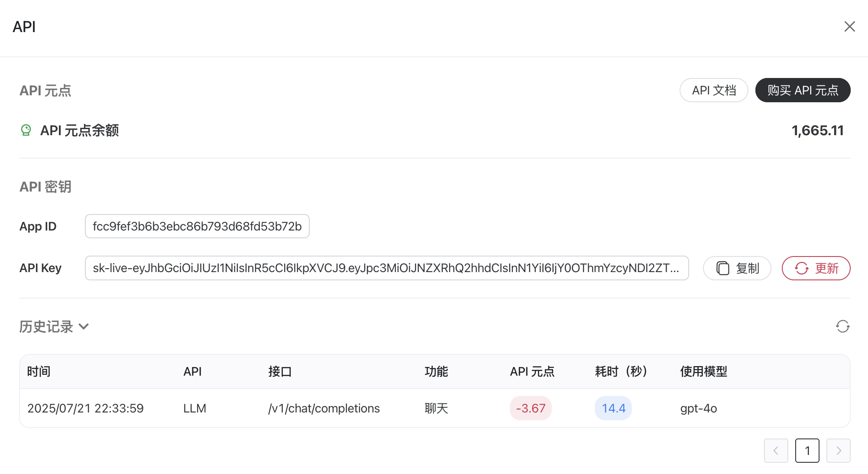Click the 购买 API 元点 button
The width and height of the screenshot is (868, 474).
pyautogui.click(x=803, y=90)
